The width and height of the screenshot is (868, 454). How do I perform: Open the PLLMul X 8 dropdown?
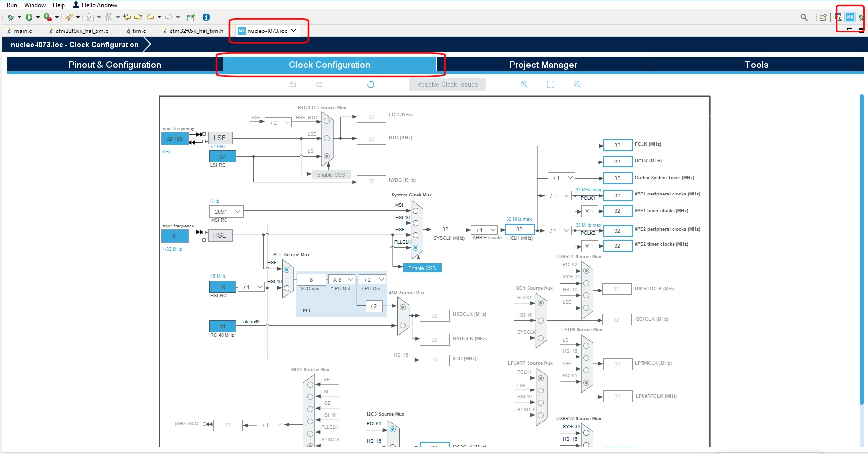click(x=341, y=280)
